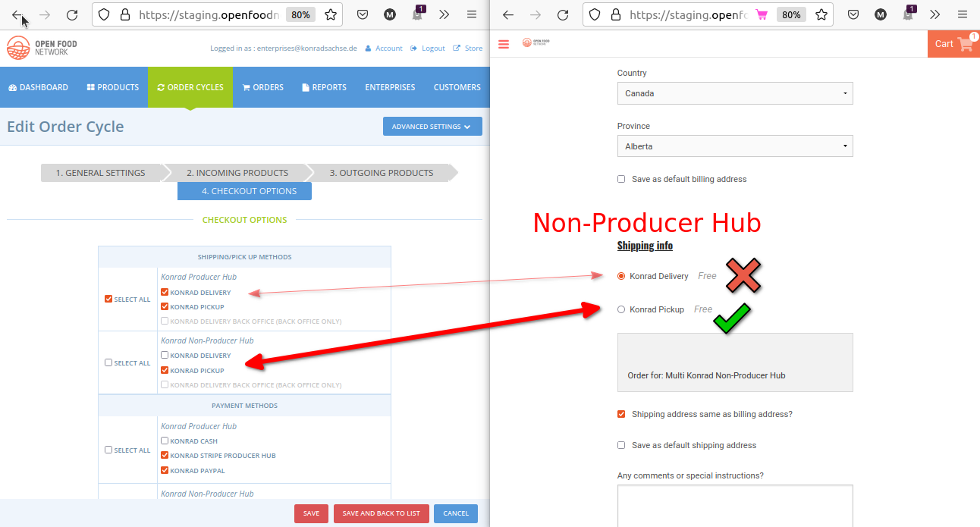The width and height of the screenshot is (980, 527).
Task: Check Konrad Delivery under Konrad Non-Producer Hub
Action: click(x=165, y=355)
